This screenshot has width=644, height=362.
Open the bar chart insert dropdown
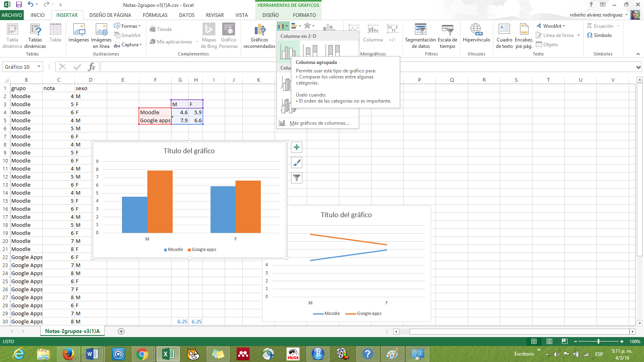click(296, 26)
